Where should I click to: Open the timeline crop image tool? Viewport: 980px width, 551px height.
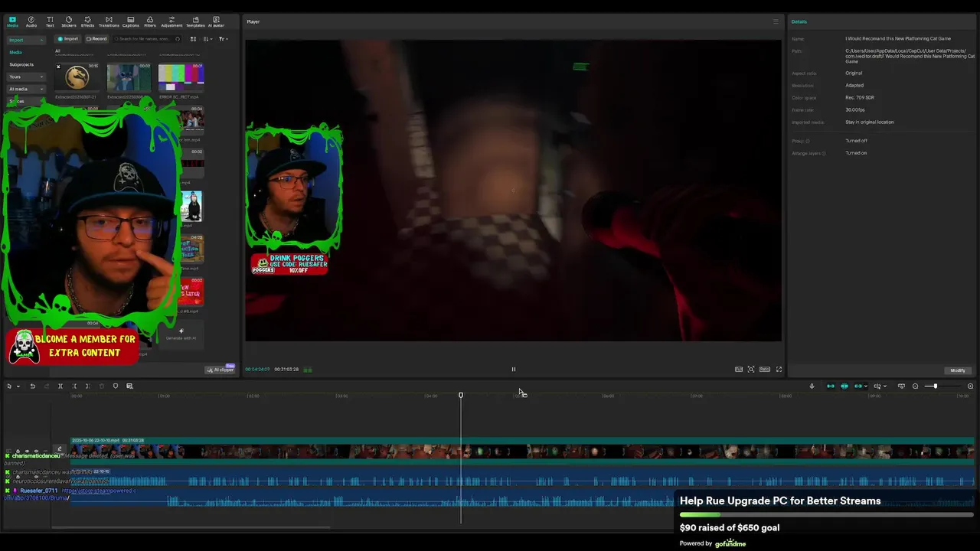click(x=129, y=386)
